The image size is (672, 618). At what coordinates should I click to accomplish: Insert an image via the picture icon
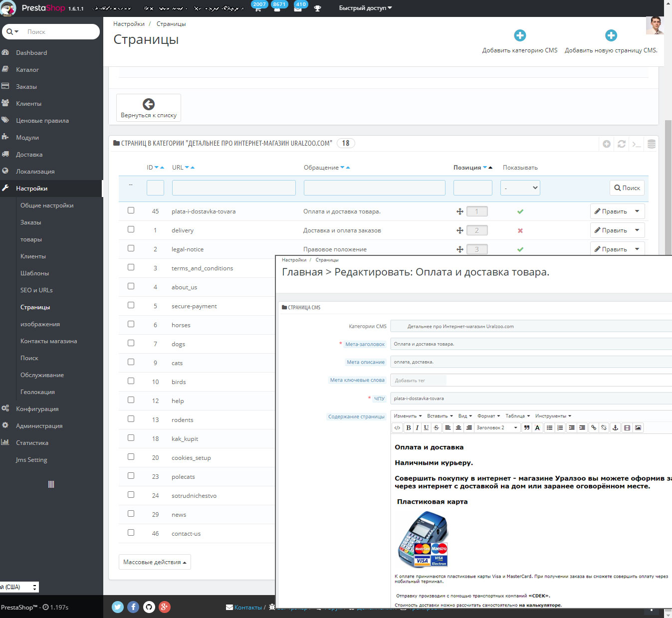tap(638, 427)
